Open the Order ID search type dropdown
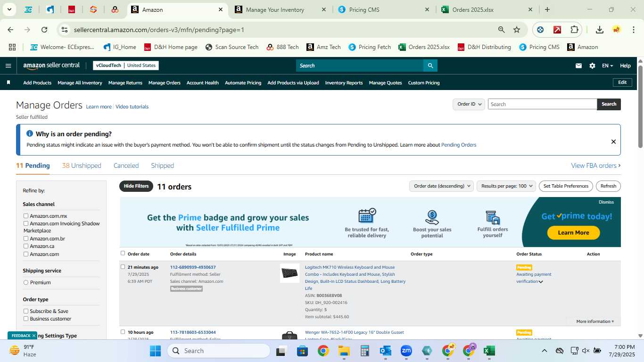Viewport: 644px width, 362px height. 469,104
